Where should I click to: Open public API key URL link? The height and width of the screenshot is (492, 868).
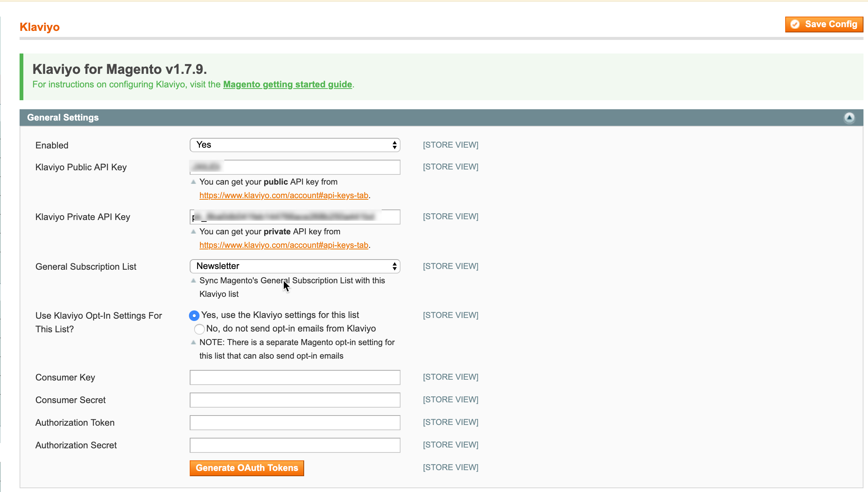(x=284, y=196)
